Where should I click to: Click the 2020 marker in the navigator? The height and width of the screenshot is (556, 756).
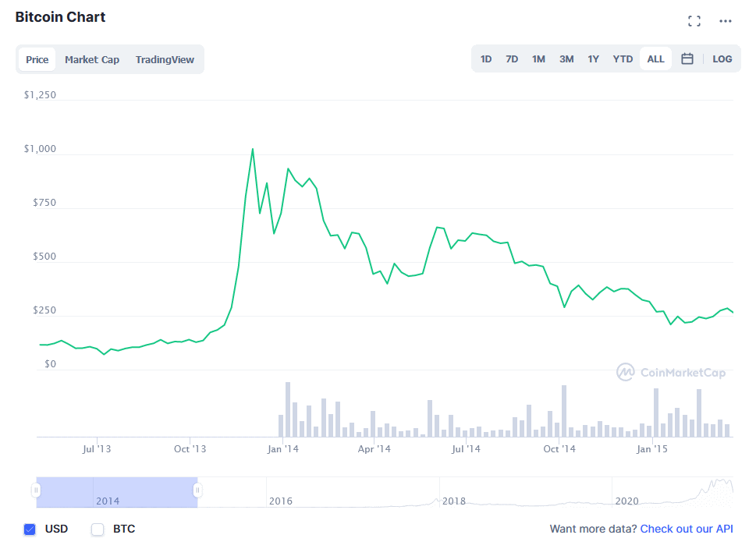tap(626, 501)
